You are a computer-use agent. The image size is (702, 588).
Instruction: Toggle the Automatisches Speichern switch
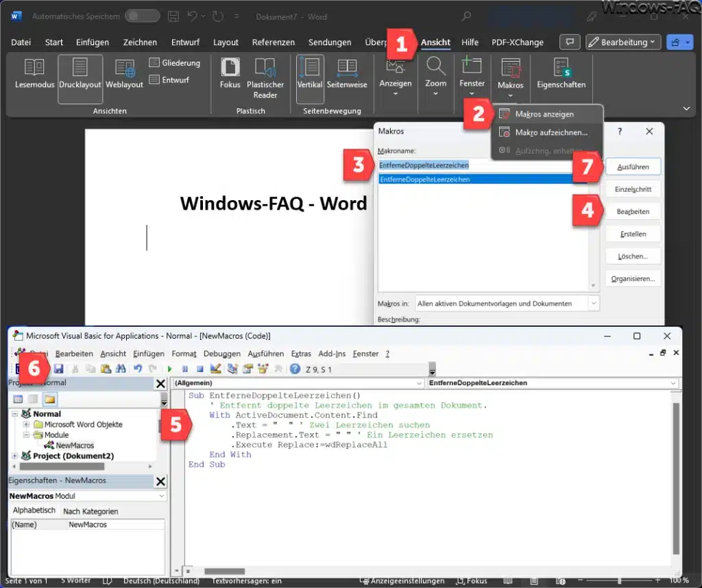click(x=142, y=16)
